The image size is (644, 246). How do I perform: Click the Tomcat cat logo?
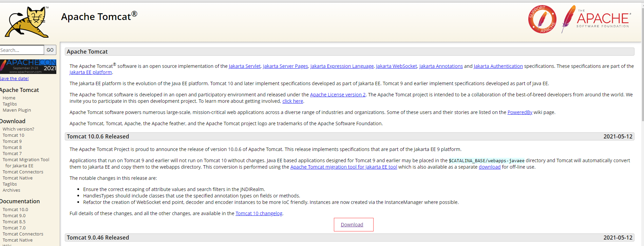[x=27, y=22]
